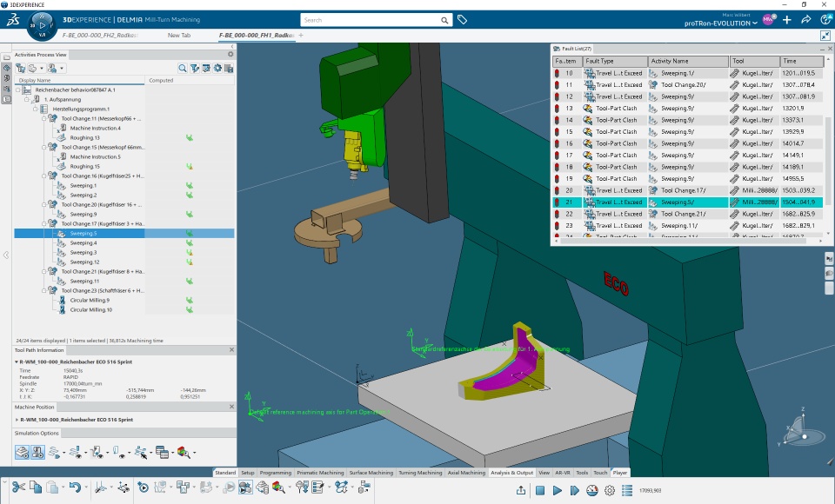Open the Surface Machining tab
The image size is (835, 504).
[371, 473]
